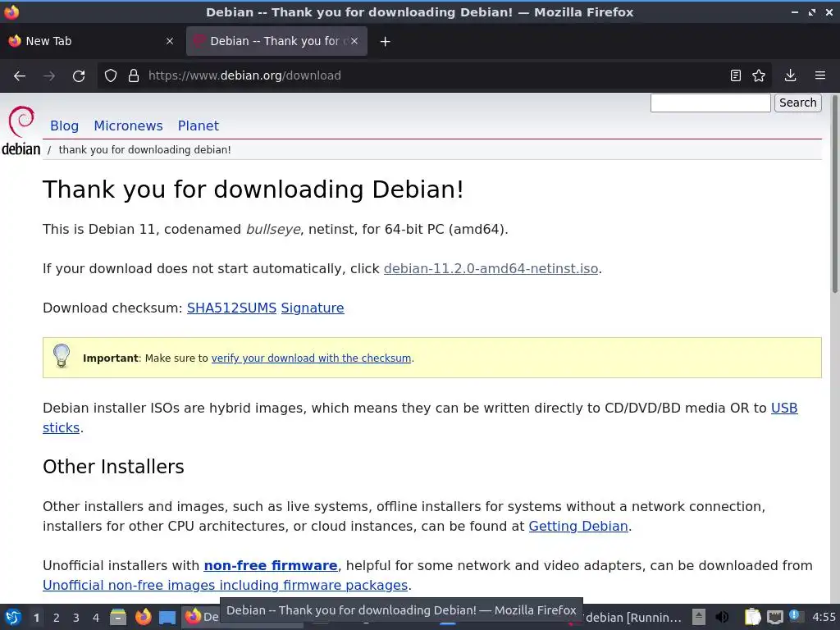The height and width of the screenshot is (630, 840).
Task: Bookmark this page with the star icon
Action: tap(759, 75)
